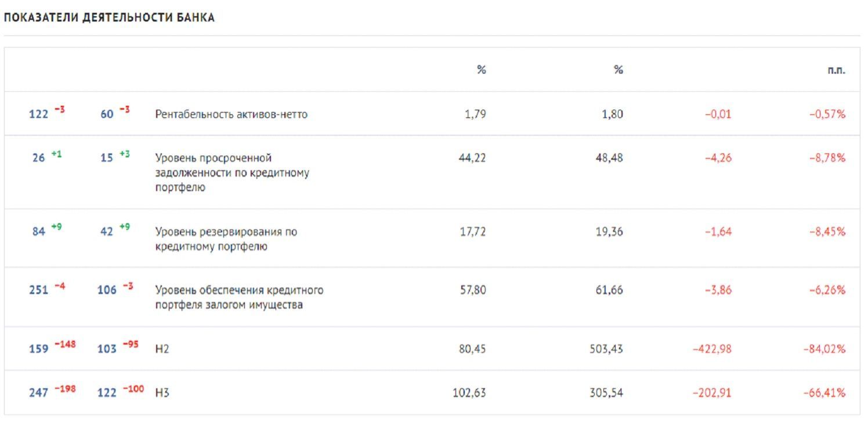Viewport: 868px width, 436px height.
Task: Click the −202,91 change value in the Н3 row
Action: [x=712, y=393]
